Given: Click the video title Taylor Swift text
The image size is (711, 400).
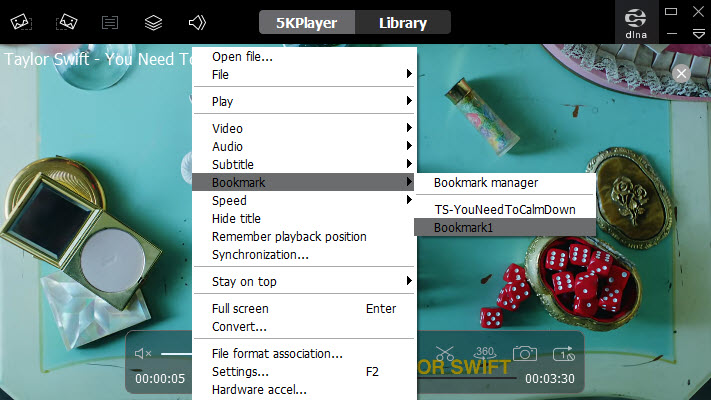Looking at the screenshot, I should point(97,59).
